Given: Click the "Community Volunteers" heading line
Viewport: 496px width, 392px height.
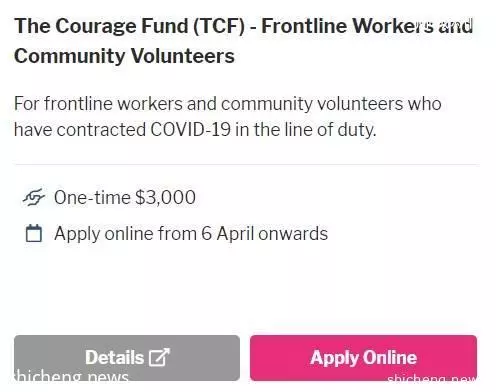Looking at the screenshot, I should click(124, 56).
